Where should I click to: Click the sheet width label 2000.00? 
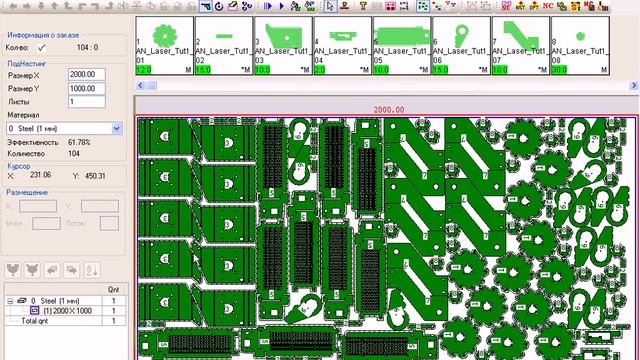389,110
